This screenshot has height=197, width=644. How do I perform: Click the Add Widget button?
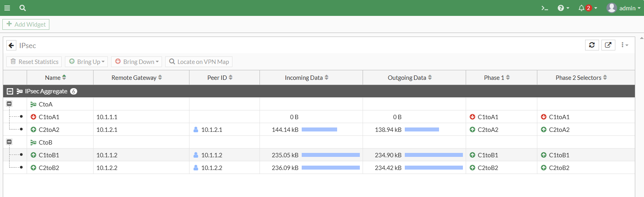click(26, 24)
